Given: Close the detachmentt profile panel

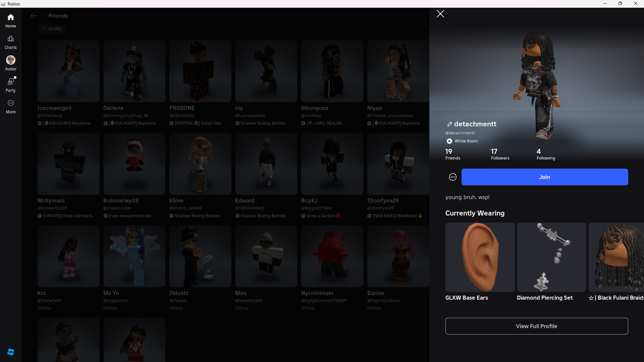Looking at the screenshot, I should tap(440, 14).
